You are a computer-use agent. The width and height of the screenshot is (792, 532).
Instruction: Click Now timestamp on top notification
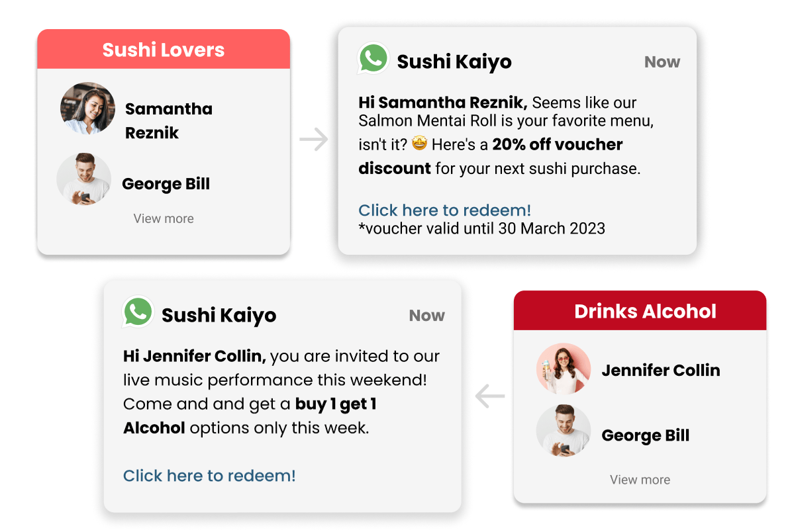coord(662,62)
